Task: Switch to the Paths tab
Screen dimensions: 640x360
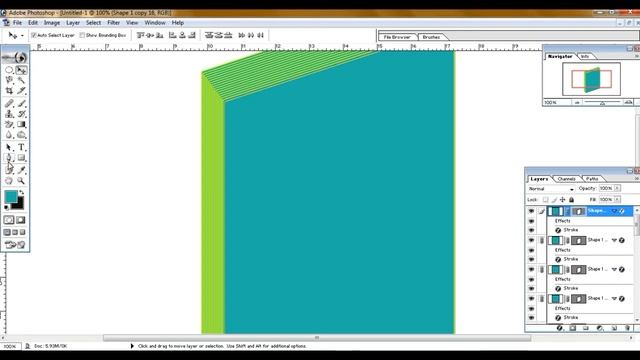Action: click(x=592, y=179)
